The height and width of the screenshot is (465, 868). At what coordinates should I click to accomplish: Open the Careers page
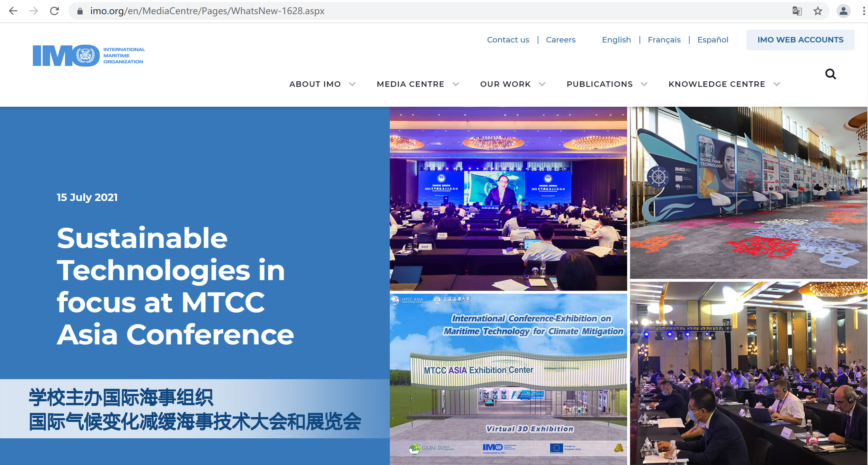tap(560, 40)
